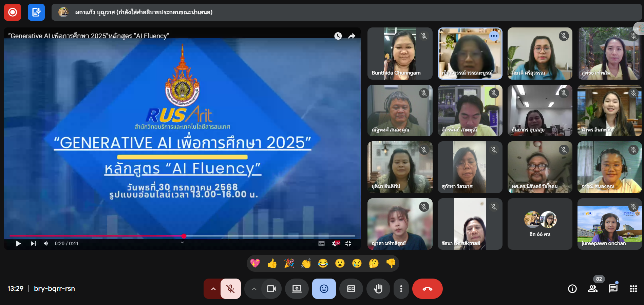Click mute icon on ญาดา tile

click(x=424, y=206)
